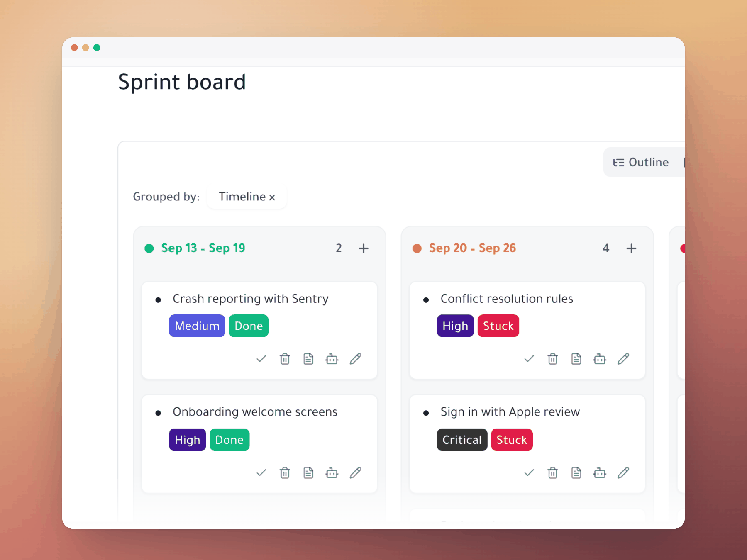Click the Critical tag on Sign in with Apple
This screenshot has width=747, height=560.
(x=462, y=440)
